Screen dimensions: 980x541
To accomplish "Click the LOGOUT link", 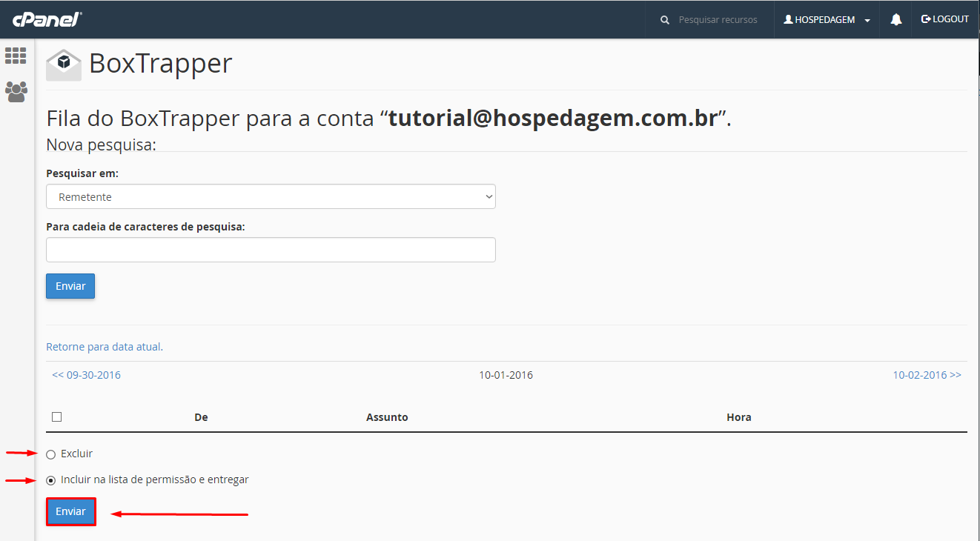I will [x=945, y=19].
